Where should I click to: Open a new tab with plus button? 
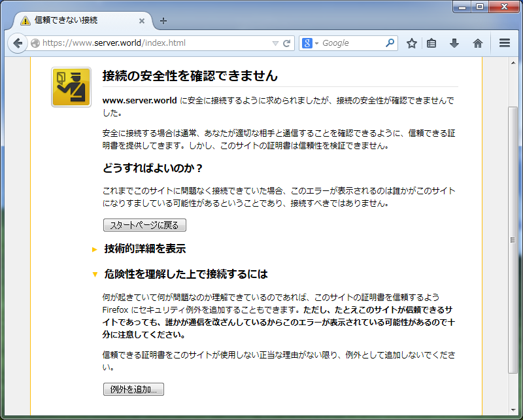tap(163, 21)
